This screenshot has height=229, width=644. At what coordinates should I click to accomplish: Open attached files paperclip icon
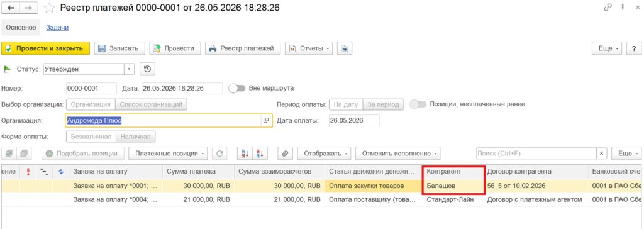(x=285, y=154)
